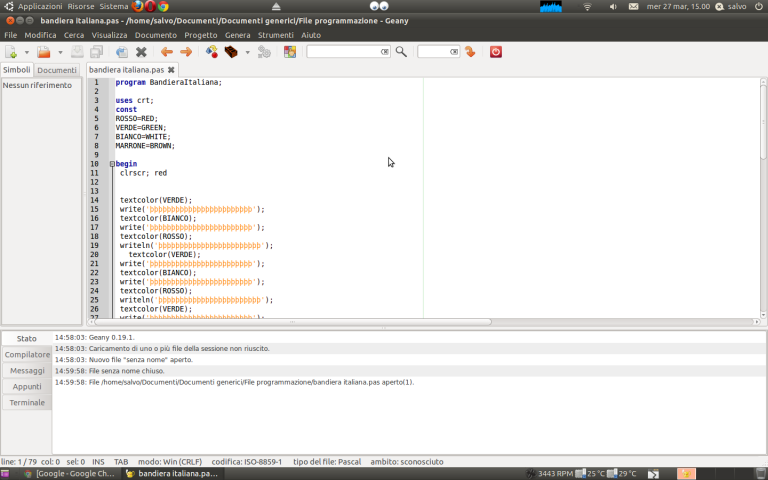Click the magnifier Find icon
The image size is (768, 480).
click(x=401, y=51)
